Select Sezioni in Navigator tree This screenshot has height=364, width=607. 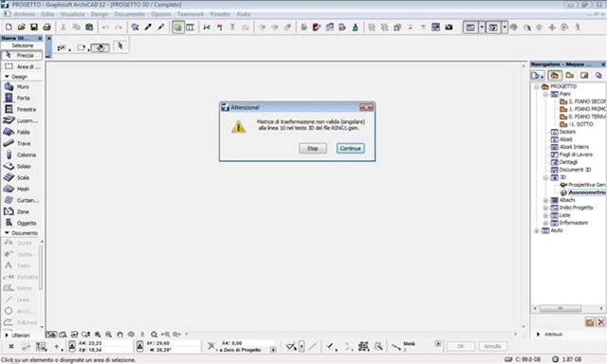coord(563,132)
